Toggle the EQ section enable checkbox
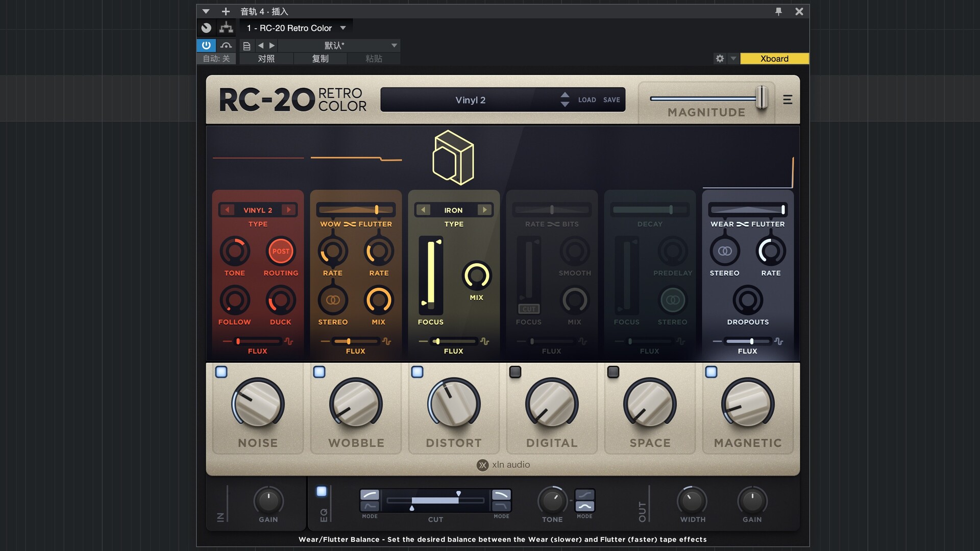This screenshot has width=980, height=551. click(321, 491)
